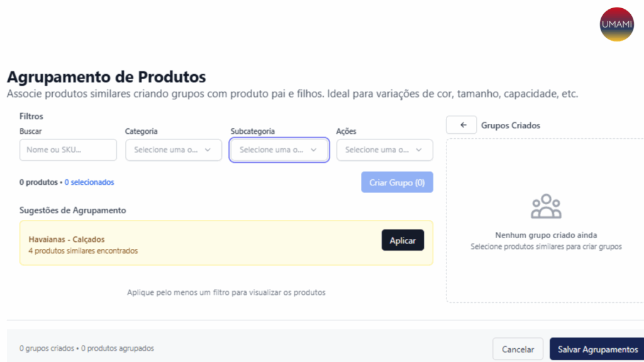Click inside the Nome ou SKU search field
This screenshot has height=362, width=644.
[68, 150]
